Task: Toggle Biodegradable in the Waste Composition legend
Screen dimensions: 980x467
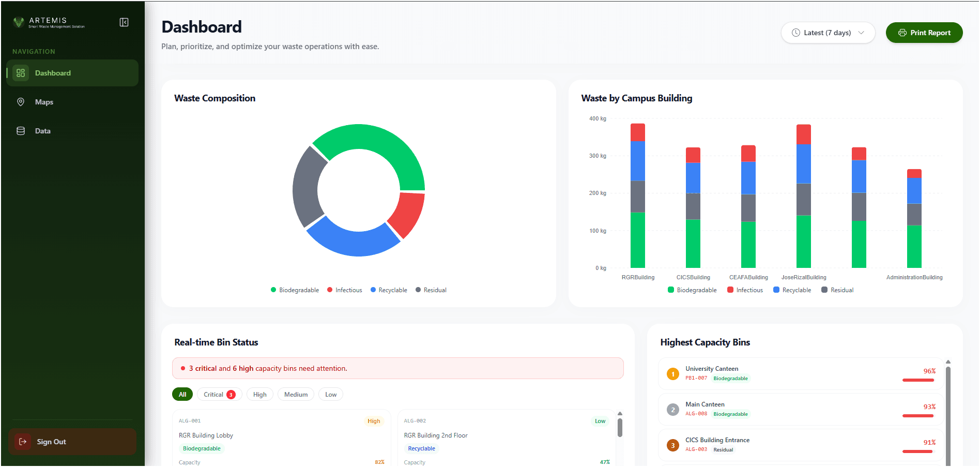Action: (x=295, y=290)
